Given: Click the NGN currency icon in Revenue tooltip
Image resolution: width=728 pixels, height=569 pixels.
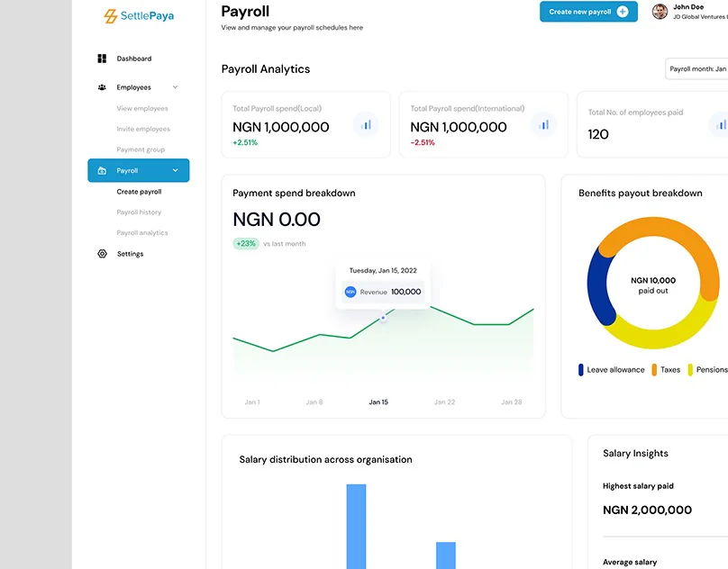Looking at the screenshot, I should [350, 292].
